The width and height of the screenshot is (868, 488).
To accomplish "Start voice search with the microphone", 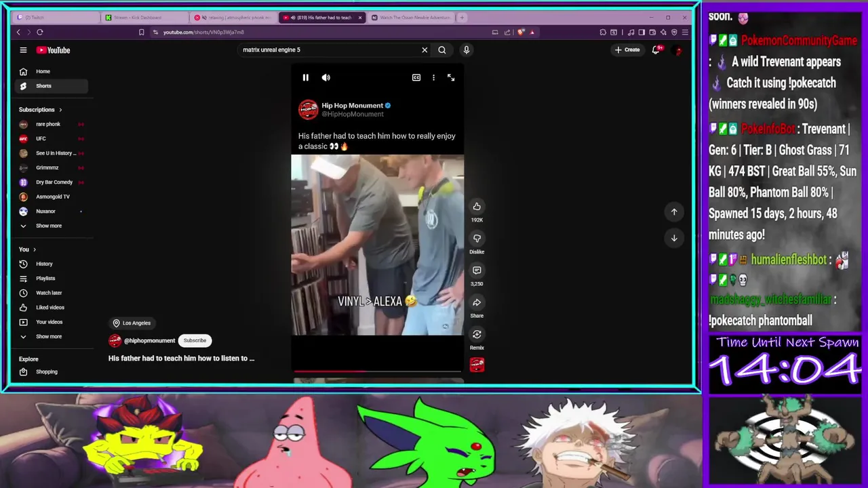I will coord(466,49).
